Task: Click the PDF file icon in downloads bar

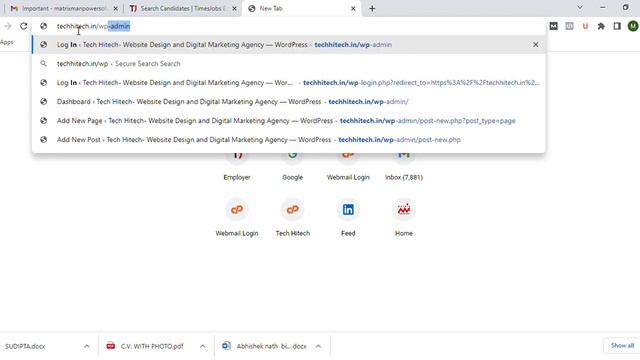Action: [111, 346]
